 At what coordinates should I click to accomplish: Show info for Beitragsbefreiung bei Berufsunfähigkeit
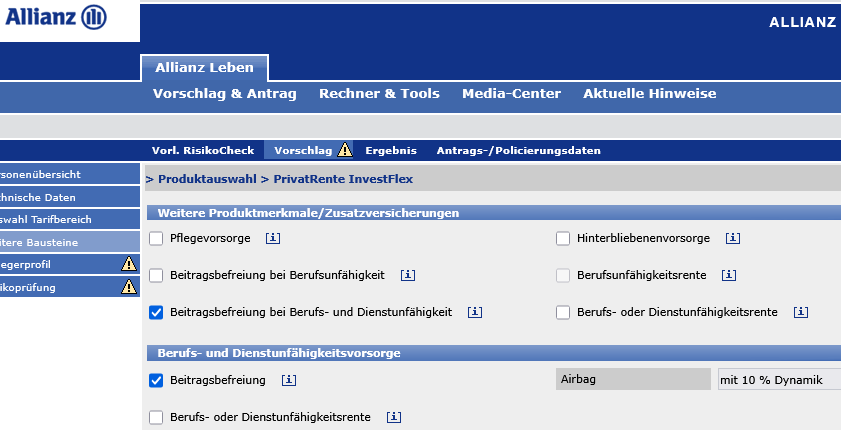point(408,275)
